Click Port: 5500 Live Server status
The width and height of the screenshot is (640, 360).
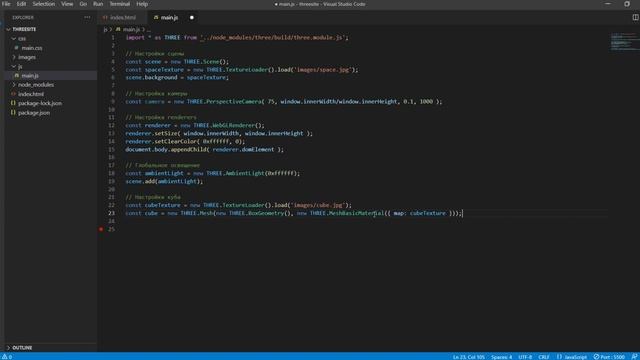[609, 357]
